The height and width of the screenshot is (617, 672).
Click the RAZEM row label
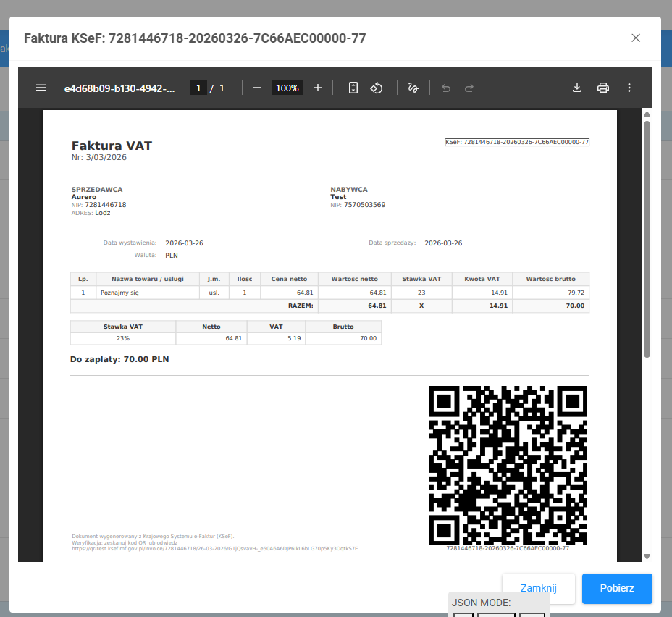(301, 306)
